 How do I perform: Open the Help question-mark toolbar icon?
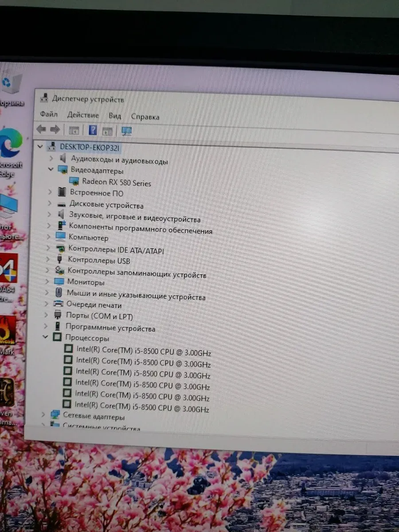coord(93,130)
